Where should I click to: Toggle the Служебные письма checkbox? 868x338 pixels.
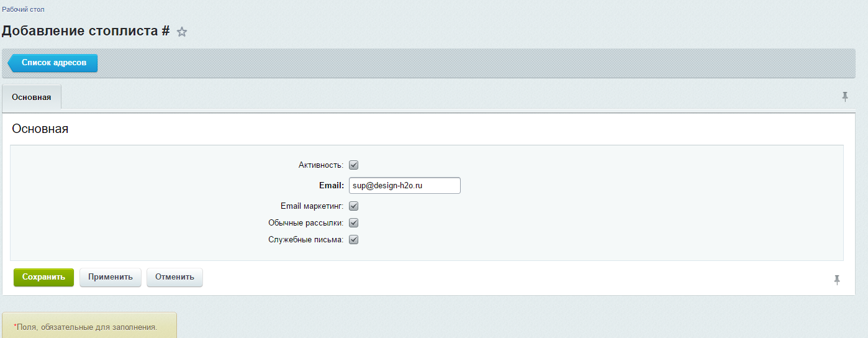354,240
